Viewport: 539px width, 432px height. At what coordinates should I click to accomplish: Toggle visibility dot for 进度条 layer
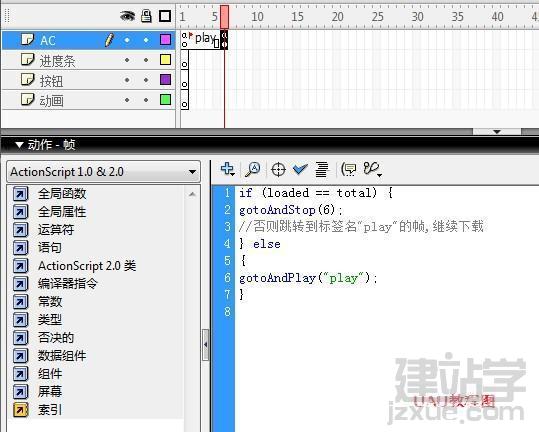pos(127,60)
